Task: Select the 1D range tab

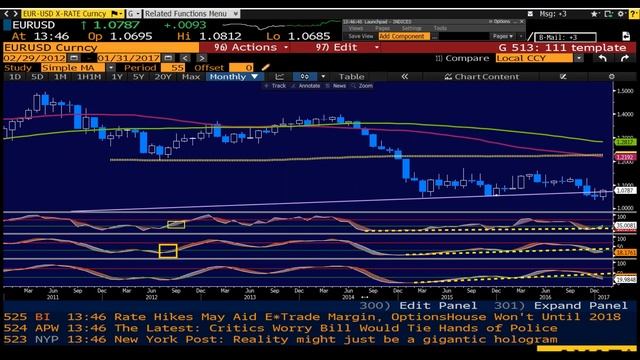Action: [15, 77]
